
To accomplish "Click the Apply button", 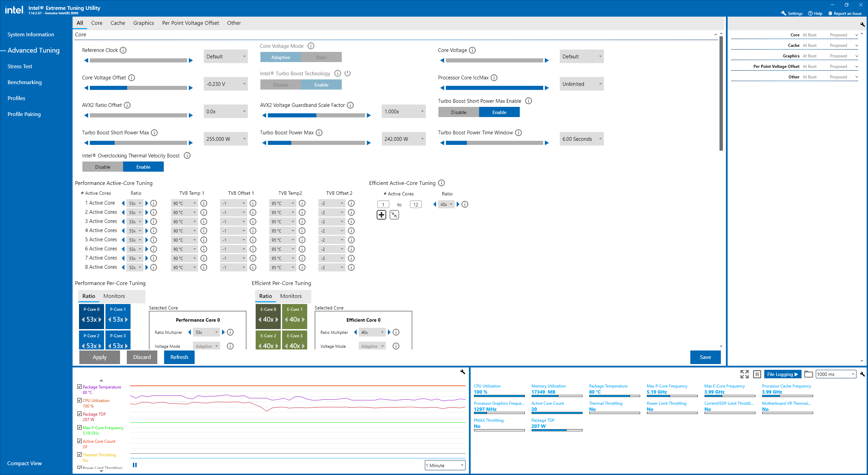I will click(x=99, y=357).
